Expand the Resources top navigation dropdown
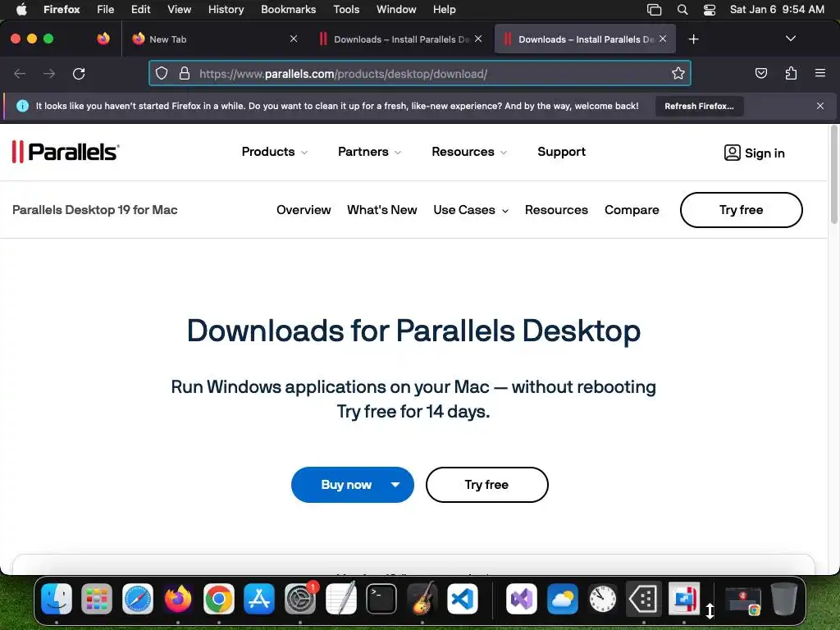The width and height of the screenshot is (840, 630). (468, 152)
